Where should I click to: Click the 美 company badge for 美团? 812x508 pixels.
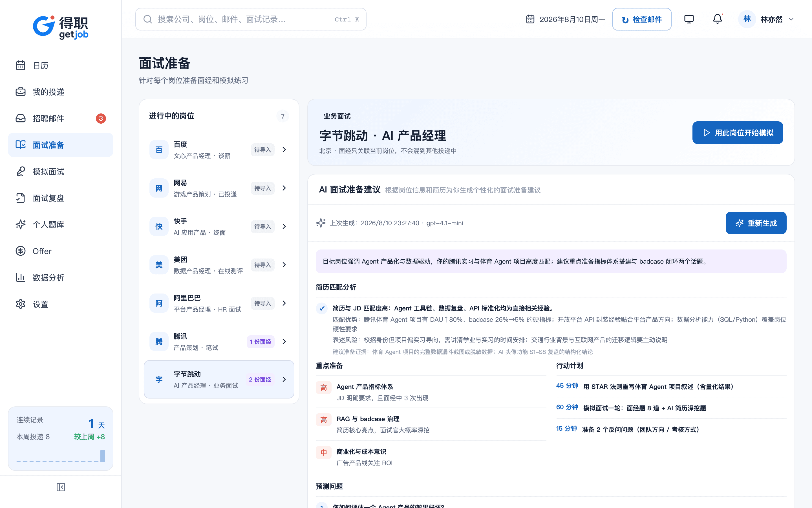point(159,265)
